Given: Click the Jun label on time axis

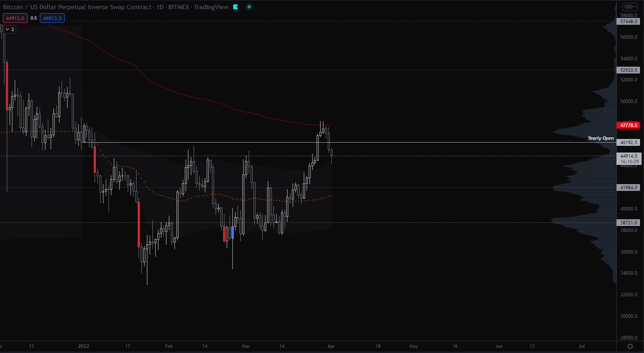Looking at the screenshot, I should 499,347.
